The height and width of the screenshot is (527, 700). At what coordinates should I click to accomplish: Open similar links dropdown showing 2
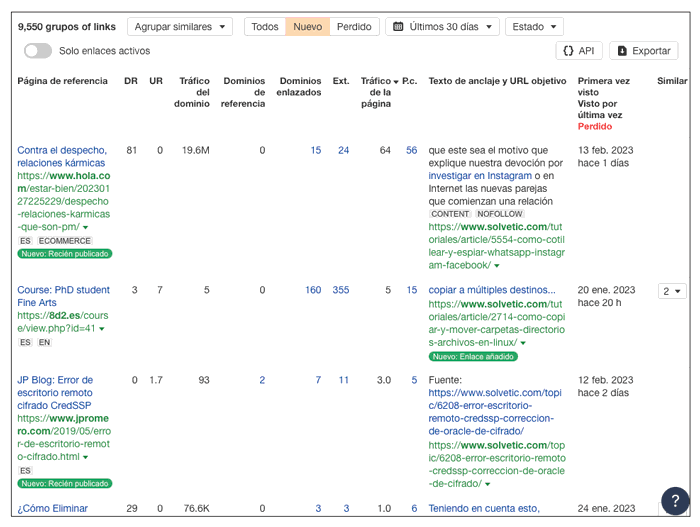pos(672,291)
